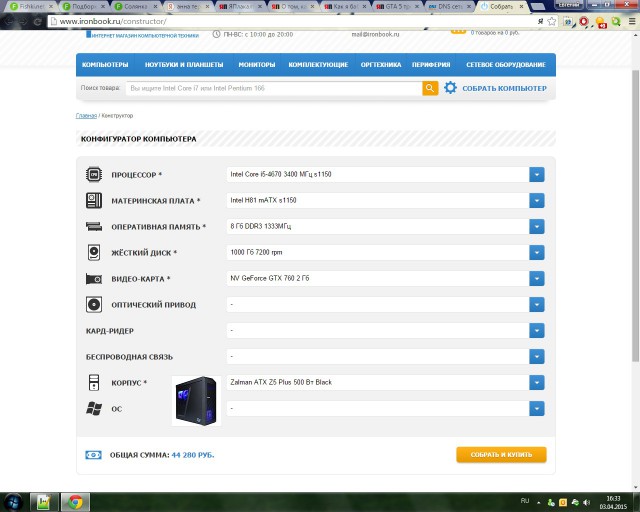
Task: Click the product search input field
Action: [274, 88]
